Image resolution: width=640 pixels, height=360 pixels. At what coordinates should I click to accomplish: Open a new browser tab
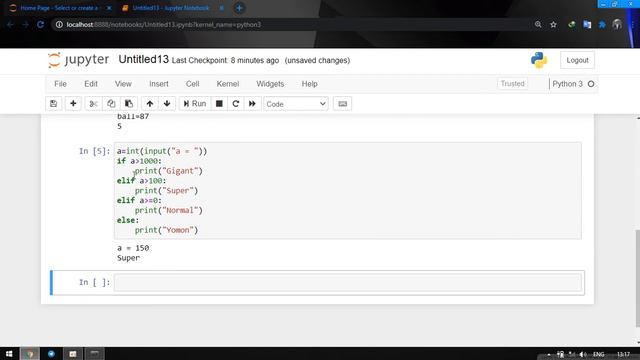click(x=239, y=8)
